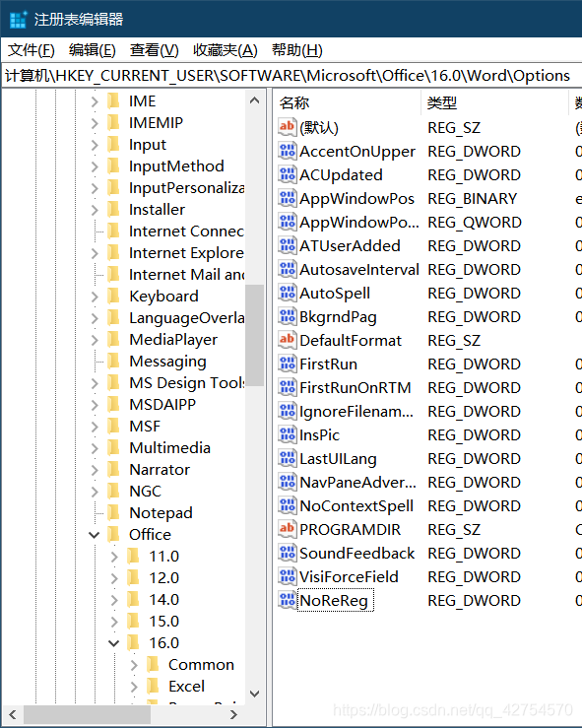Click the vertical scrollbar thumb of the tree pane

pos(254,335)
